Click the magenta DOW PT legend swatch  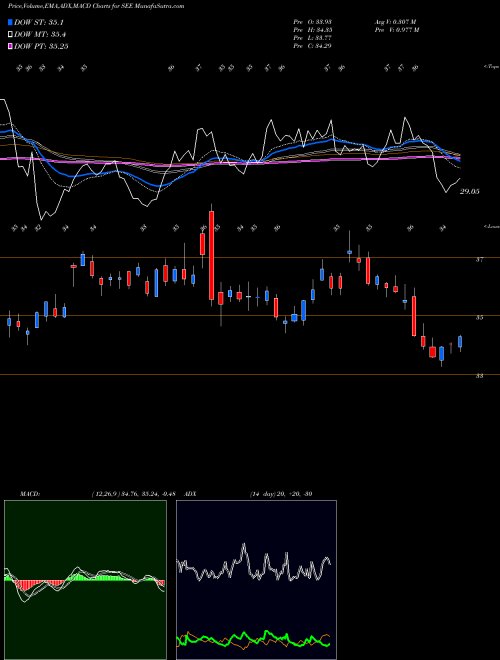click(x=11, y=46)
